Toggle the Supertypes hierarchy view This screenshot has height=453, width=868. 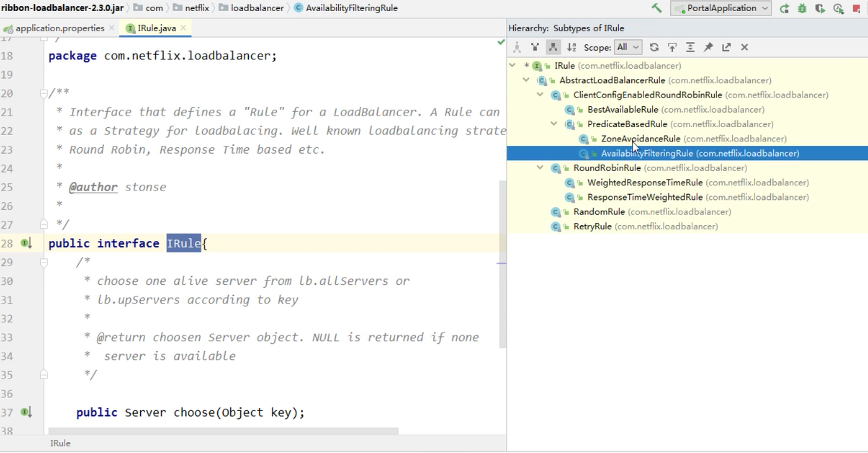[x=535, y=47]
